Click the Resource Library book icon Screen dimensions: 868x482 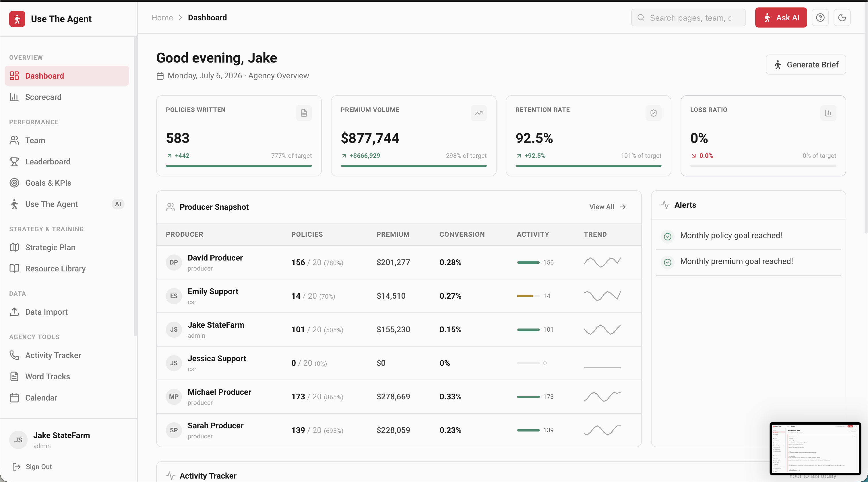pos(14,269)
